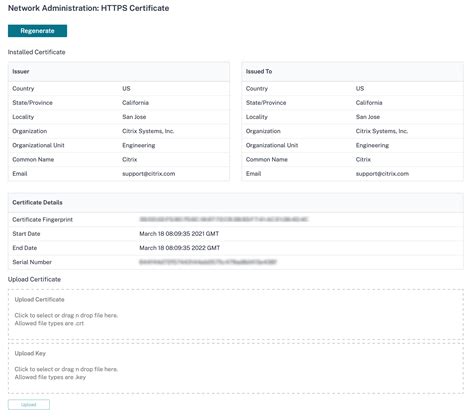The image size is (474, 419).
Task: Click Issuer Locality value San Jose
Action: [134, 117]
